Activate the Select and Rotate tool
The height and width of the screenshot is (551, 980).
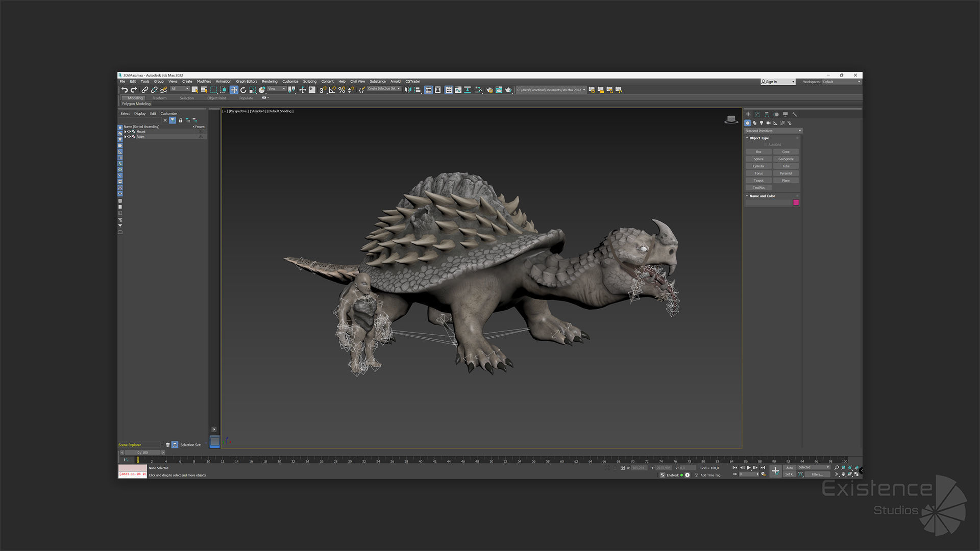click(x=243, y=90)
